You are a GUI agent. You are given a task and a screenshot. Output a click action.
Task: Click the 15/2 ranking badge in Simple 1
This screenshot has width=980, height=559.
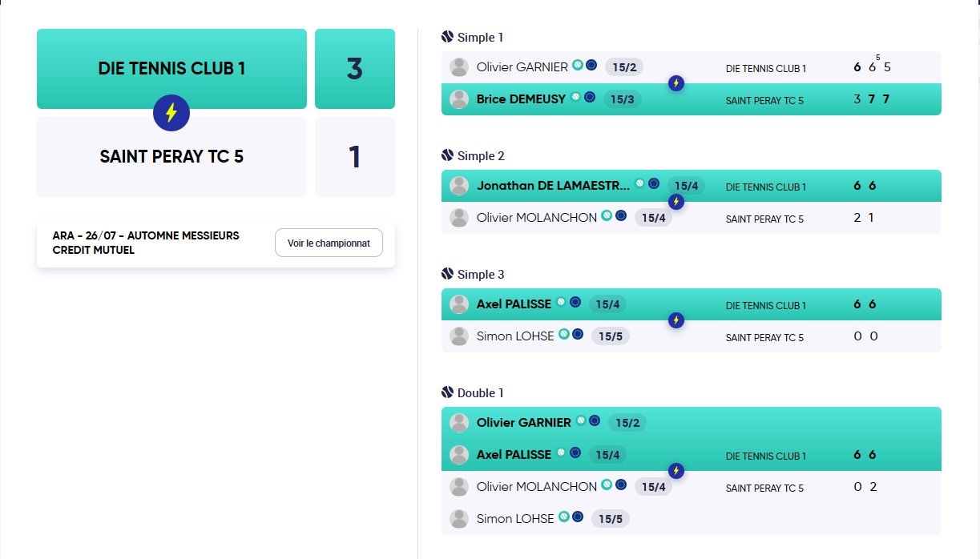(623, 67)
